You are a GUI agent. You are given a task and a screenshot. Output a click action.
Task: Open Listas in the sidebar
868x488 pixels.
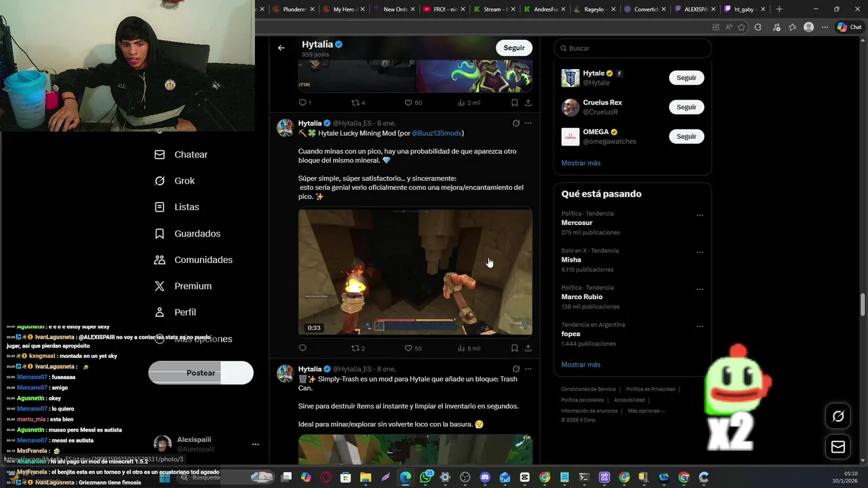pyautogui.click(x=177, y=207)
